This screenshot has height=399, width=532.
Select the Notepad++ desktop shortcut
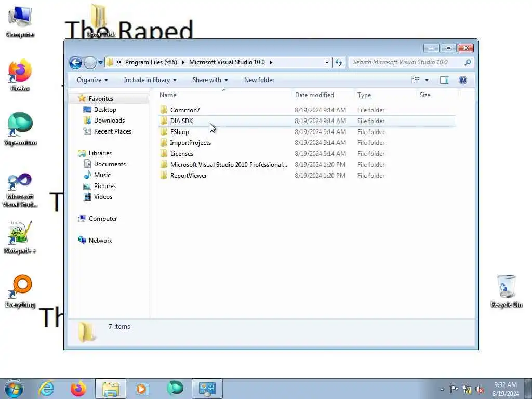(20, 237)
